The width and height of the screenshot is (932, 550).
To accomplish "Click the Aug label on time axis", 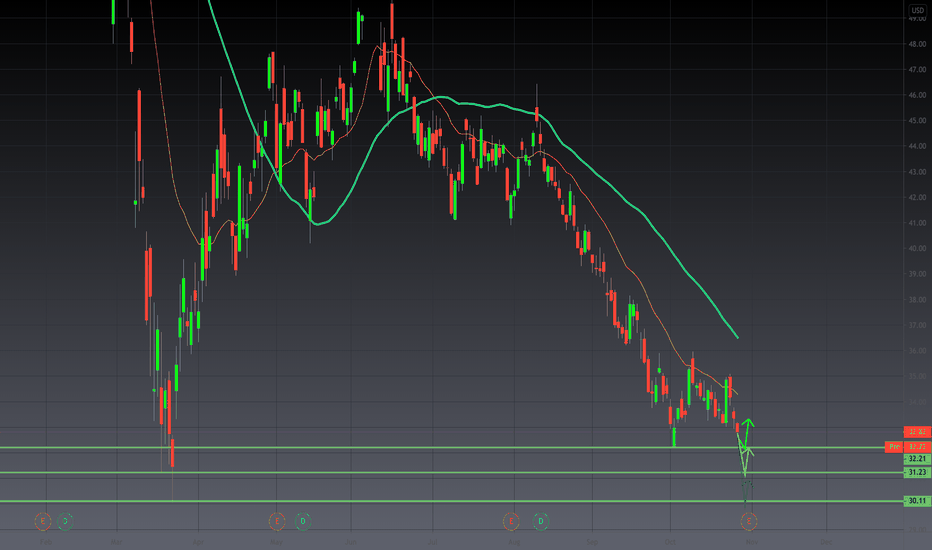I will [x=514, y=542].
